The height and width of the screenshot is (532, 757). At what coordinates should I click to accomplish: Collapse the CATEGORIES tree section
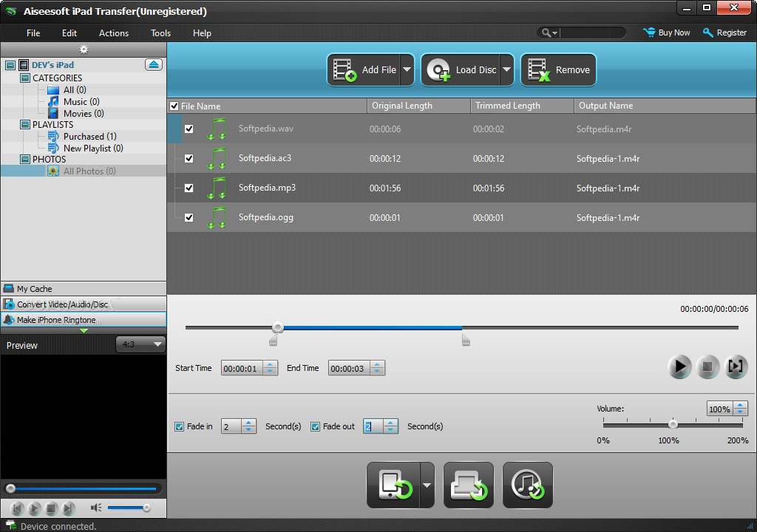(25, 78)
